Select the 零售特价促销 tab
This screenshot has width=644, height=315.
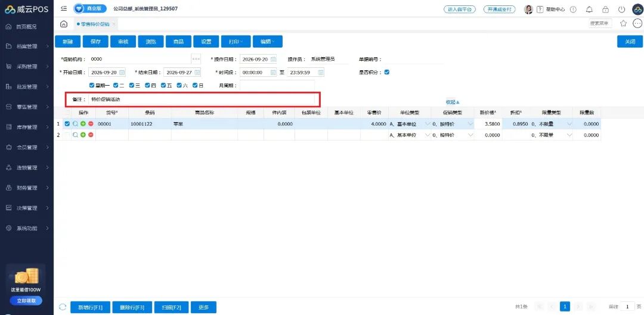[x=95, y=24]
